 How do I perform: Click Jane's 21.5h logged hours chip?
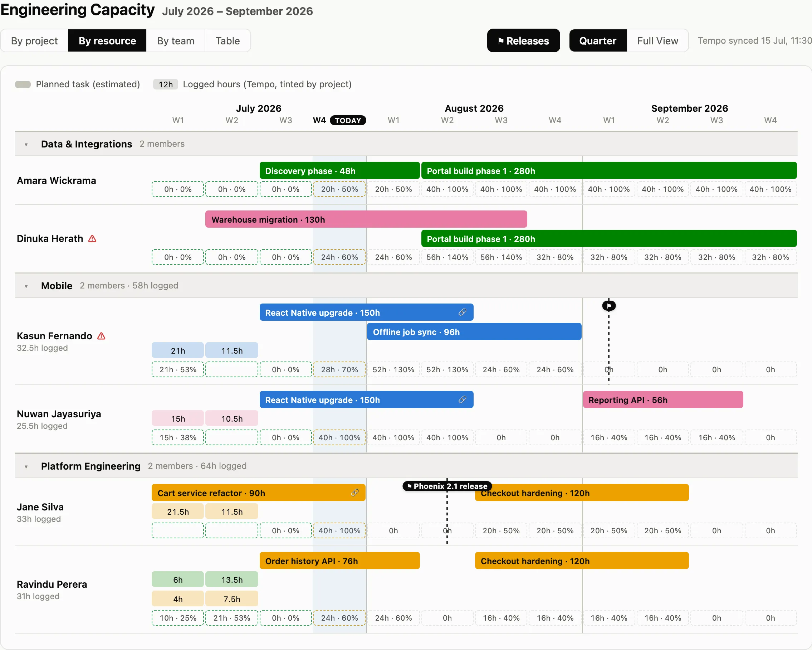pos(178,511)
